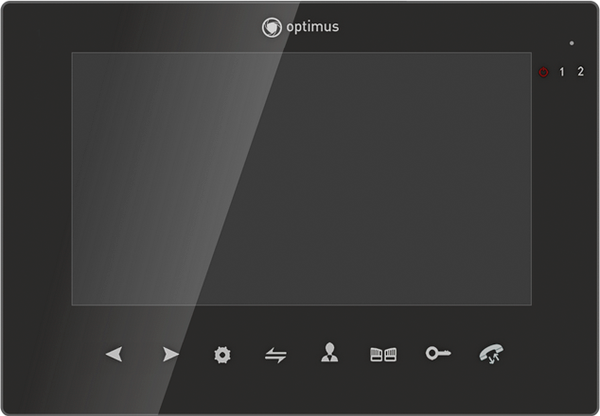The height and width of the screenshot is (416, 600).
Task: Open the menu via cogwheel button
Action: point(222,355)
